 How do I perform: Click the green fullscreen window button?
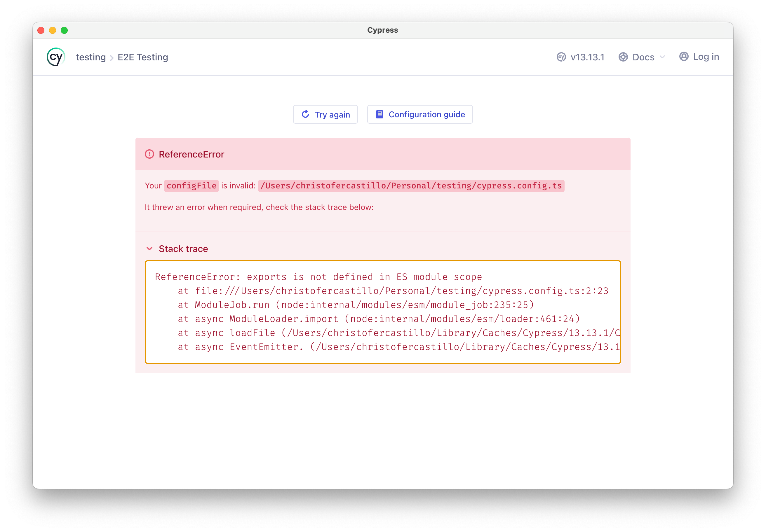(x=64, y=30)
